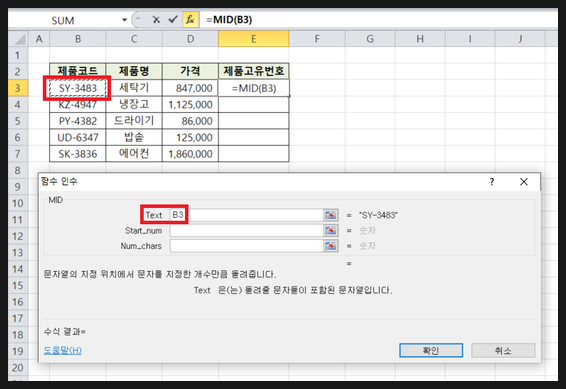Click cell containing KZ-4947
Image resolution: width=566 pixels, height=389 pixels.
(x=78, y=105)
